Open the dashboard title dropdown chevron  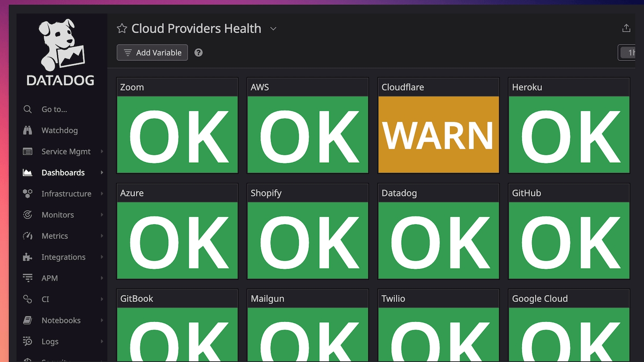coord(273,29)
